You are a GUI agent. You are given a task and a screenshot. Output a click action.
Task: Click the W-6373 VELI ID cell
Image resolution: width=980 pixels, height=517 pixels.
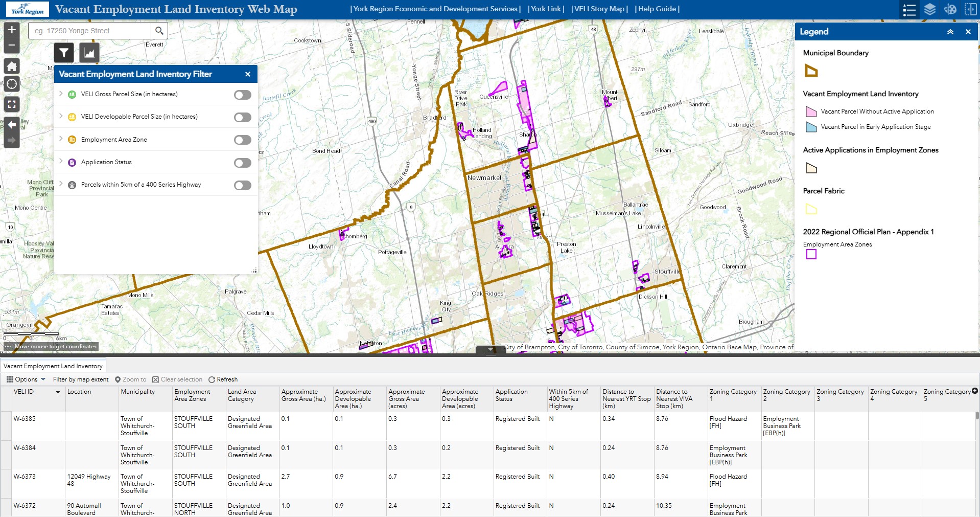click(x=38, y=484)
